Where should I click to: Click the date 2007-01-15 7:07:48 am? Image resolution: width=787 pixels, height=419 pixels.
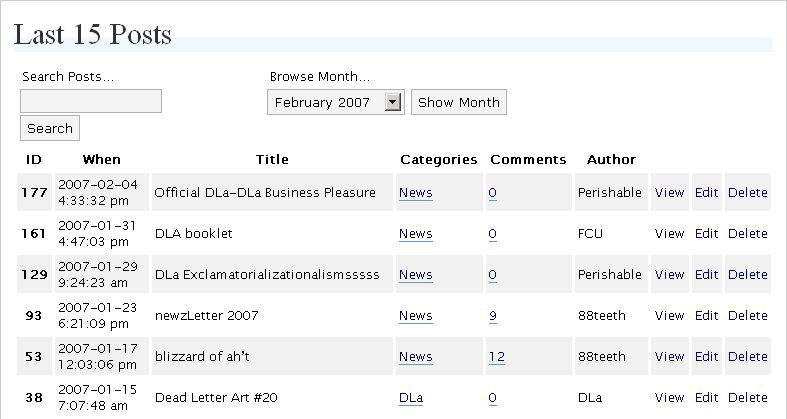tap(98, 398)
